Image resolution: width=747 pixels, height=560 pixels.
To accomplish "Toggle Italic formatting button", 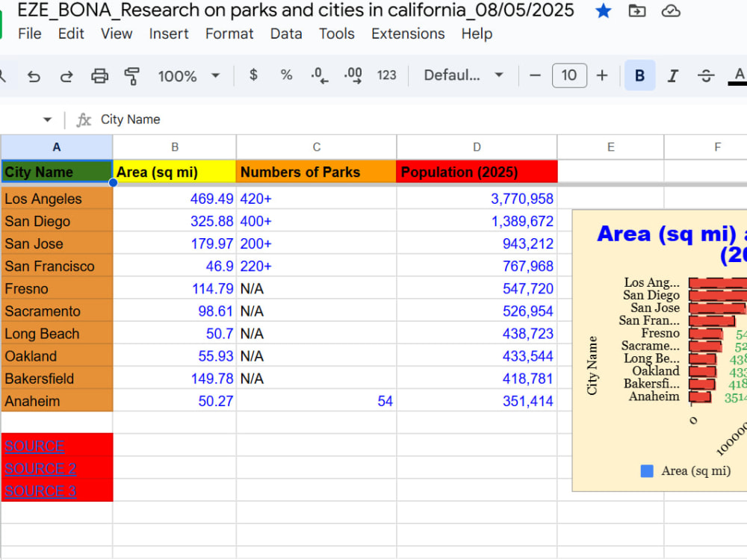I will (673, 75).
